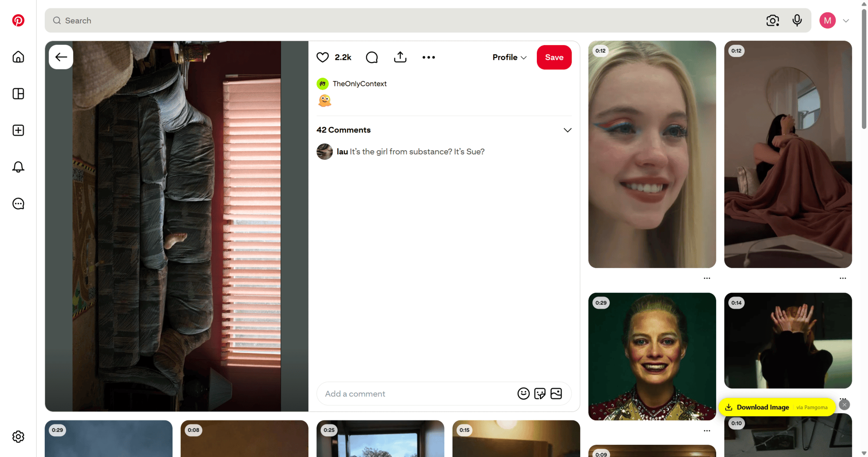
Task: Open the blanket mirror 0:12 video pin
Action: 788,154
